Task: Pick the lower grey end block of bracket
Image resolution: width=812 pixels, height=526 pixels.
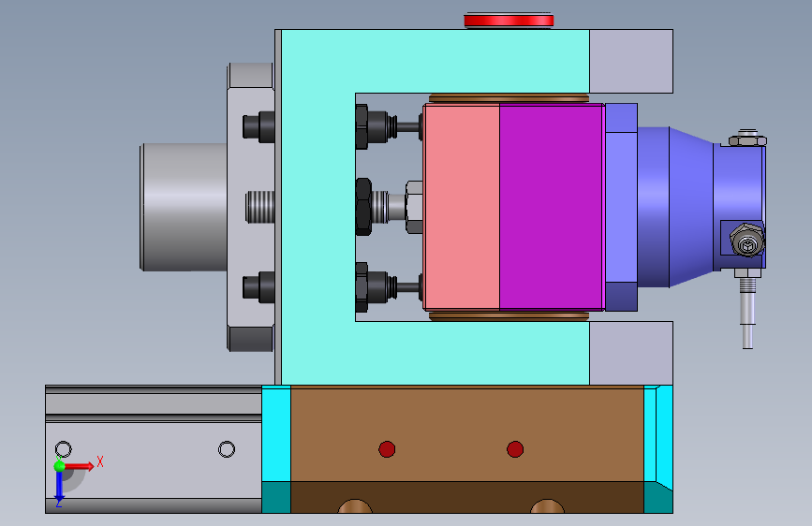Action: click(630, 353)
